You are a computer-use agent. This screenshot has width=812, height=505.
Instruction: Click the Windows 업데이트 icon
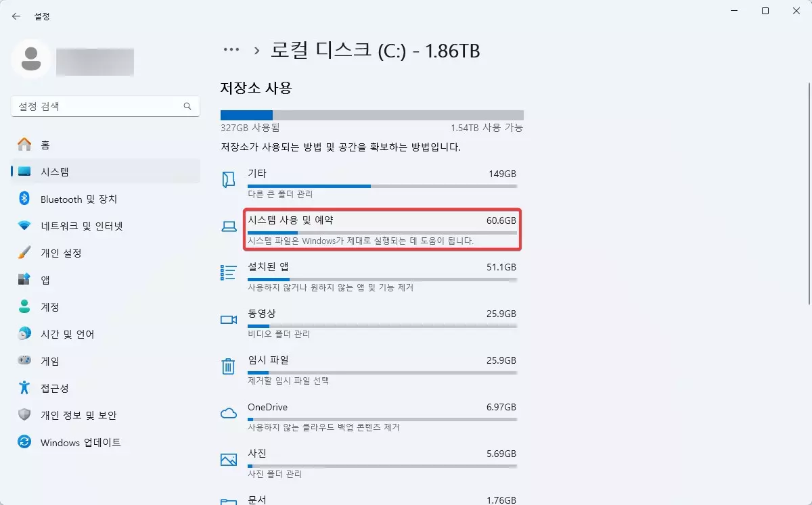pyautogui.click(x=23, y=443)
